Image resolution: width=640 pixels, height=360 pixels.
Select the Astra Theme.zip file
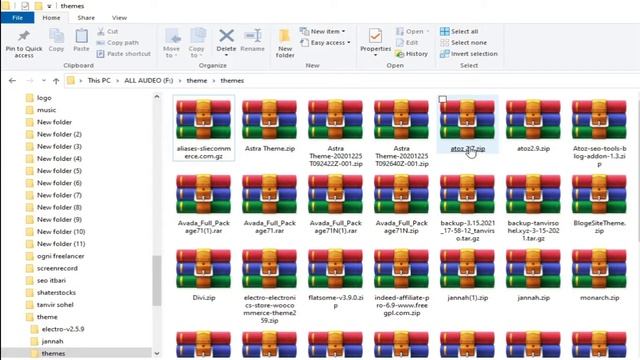point(270,125)
